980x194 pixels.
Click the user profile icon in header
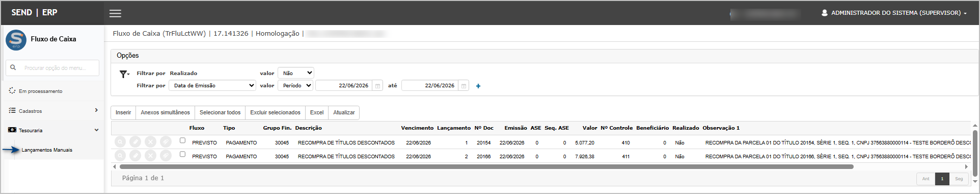coord(824,13)
